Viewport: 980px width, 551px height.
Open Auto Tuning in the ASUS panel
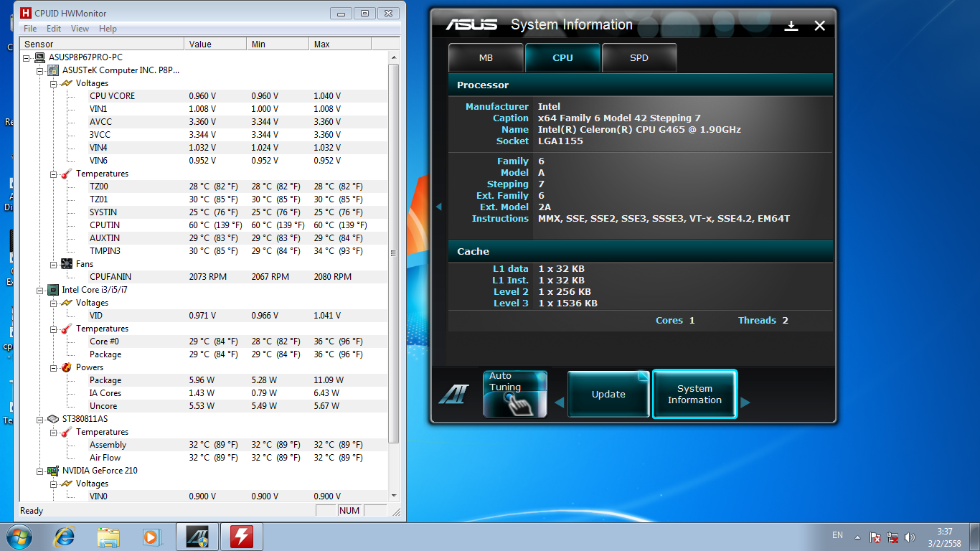pyautogui.click(x=515, y=394)
